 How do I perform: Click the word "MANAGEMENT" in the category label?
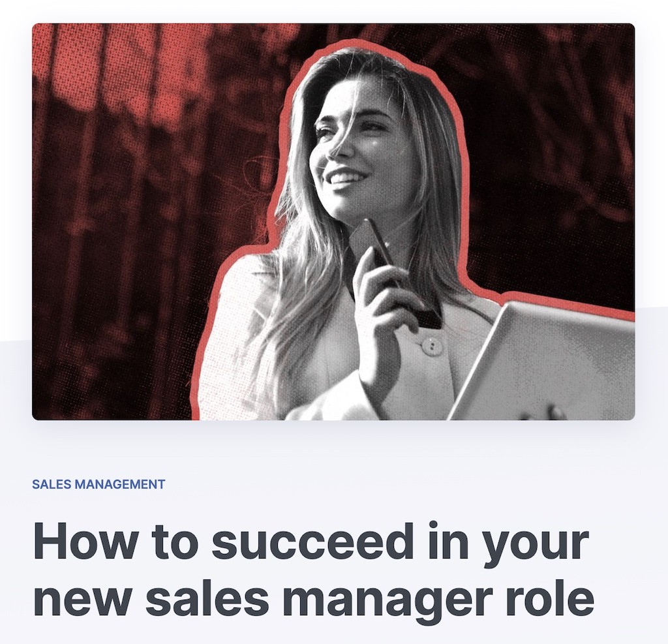(121, 484)
